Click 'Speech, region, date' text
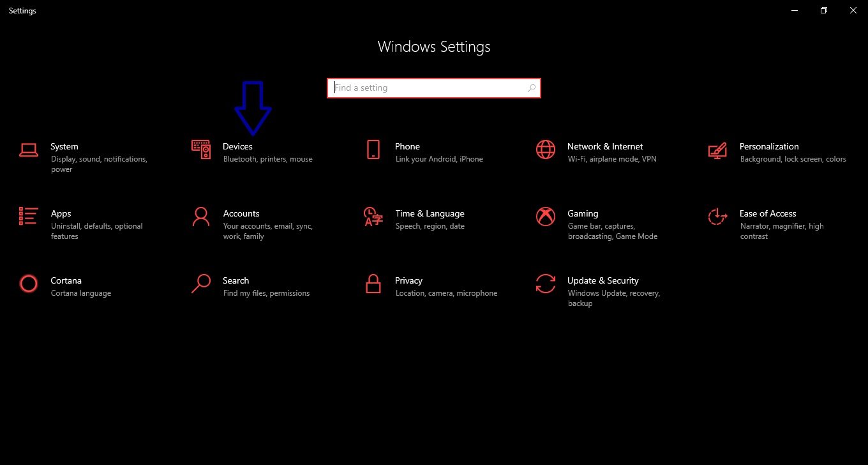 point(430,226)
